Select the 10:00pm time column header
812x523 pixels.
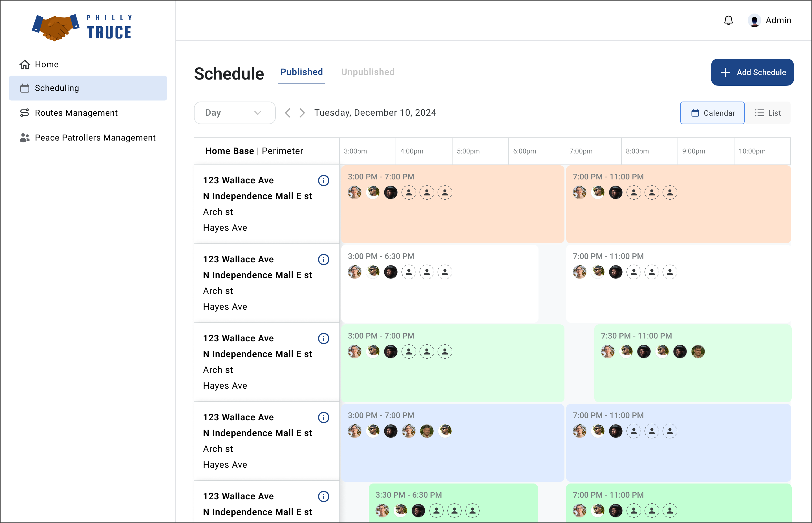[762, 151]
